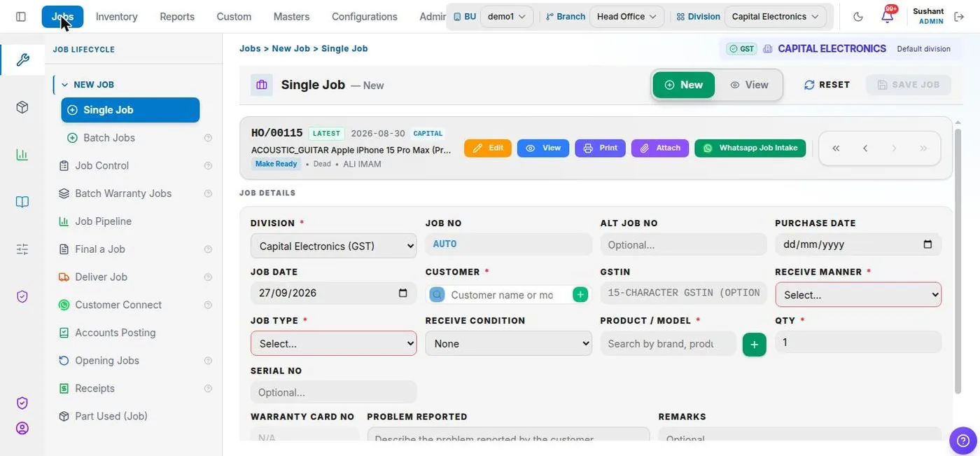Open the sliders configurations rail icon
Viewport: 980px width, 456px height.
tap(22, 249)
